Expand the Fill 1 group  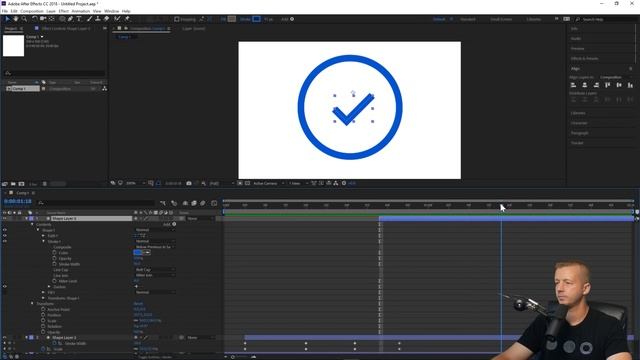click(44, 293)
